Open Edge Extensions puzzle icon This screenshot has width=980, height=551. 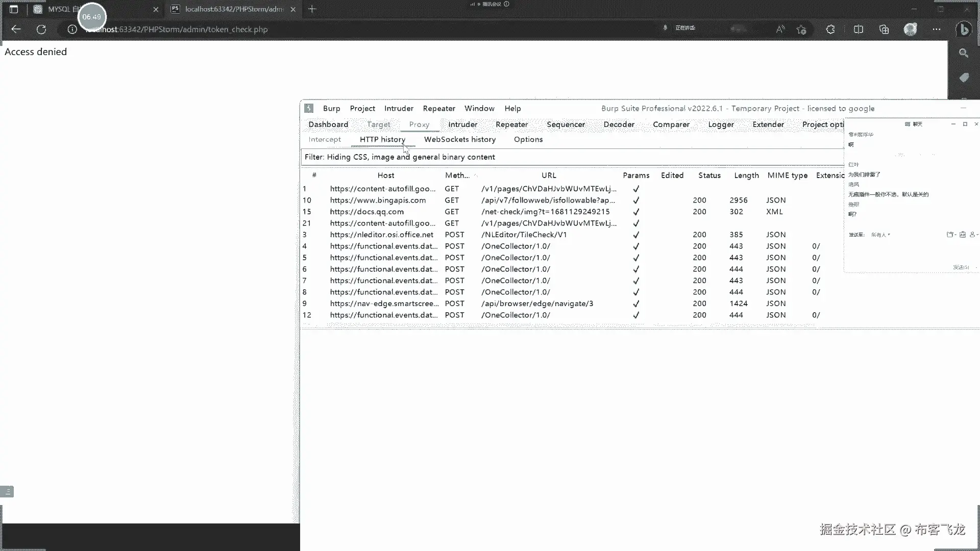[x=830, y=30]
